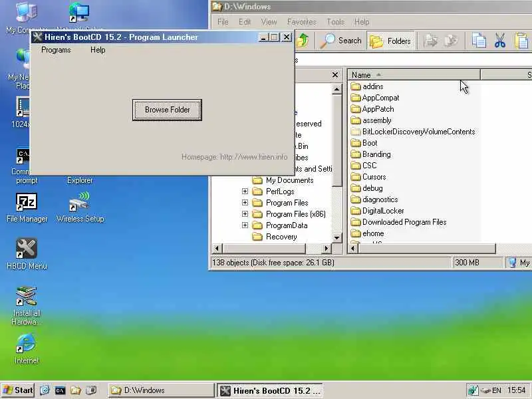Image resolution: width=532 pixels, height=399 pixels.
Task: Click folder tree scroll down arrow
Action: coord(336,237)
